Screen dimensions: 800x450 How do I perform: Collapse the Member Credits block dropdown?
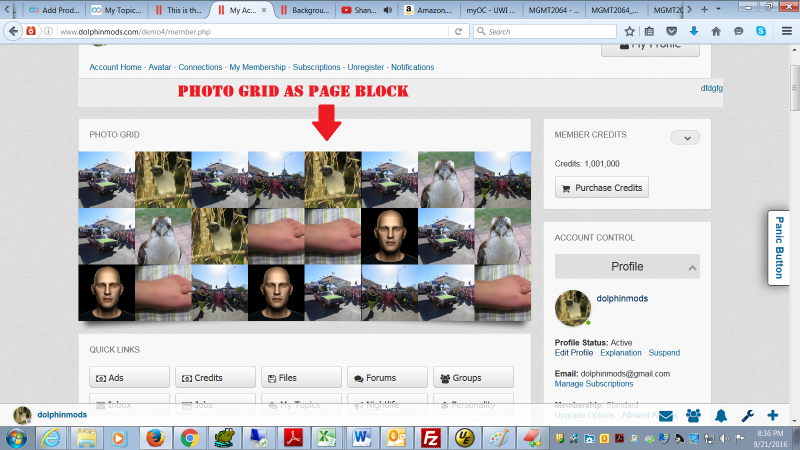(685, 138)
